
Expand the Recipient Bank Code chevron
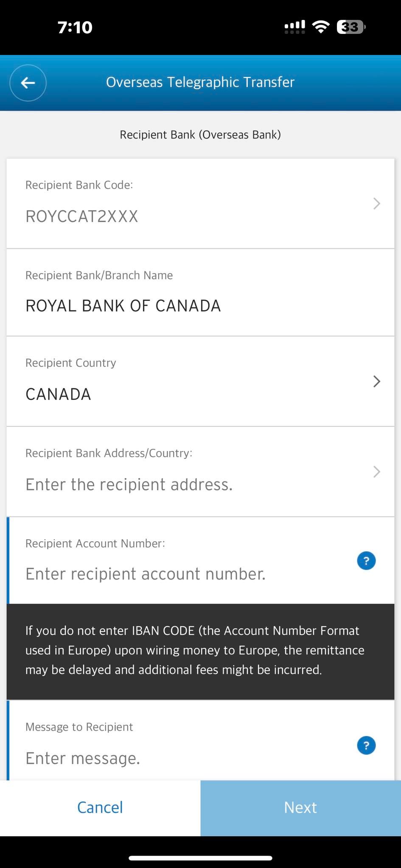pyautogui.click(x=376, y=203)
